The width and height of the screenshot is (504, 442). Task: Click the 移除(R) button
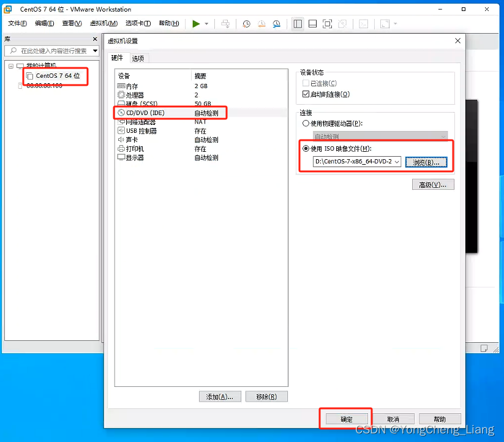[266, 397]
